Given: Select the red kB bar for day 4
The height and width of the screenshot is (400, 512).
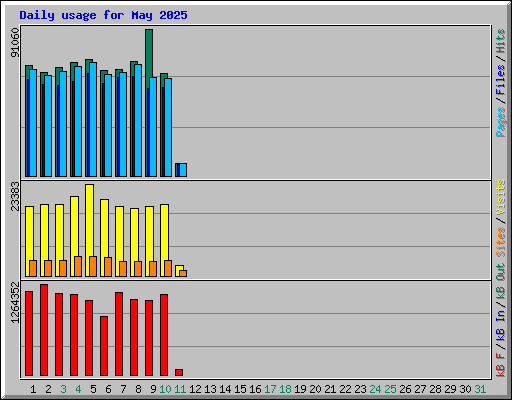Looking at the screenshot, I should point(74,335).
